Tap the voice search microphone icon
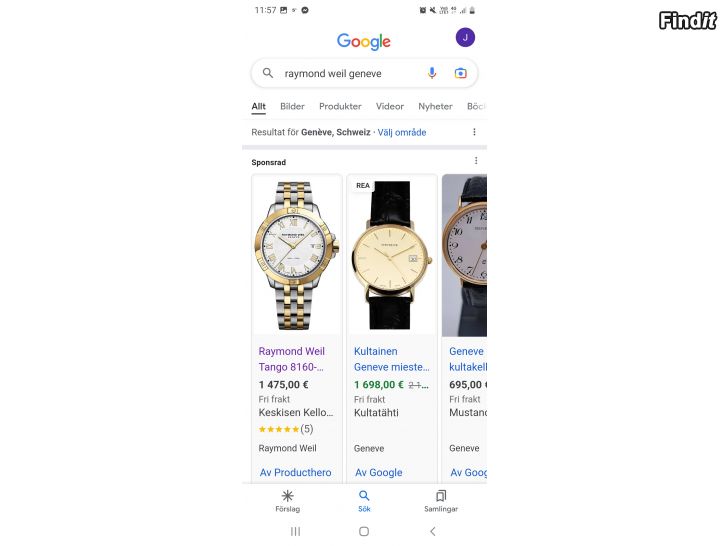 pyautogui.click(x=432, y=73)
